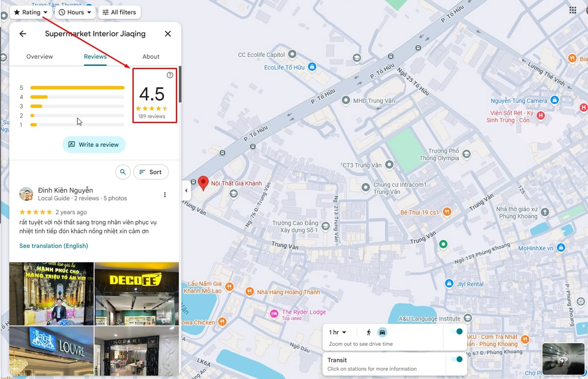Viewport: 588px width, 379px height.
Task: Switch to the About tab
Action: tap(151, 56)
